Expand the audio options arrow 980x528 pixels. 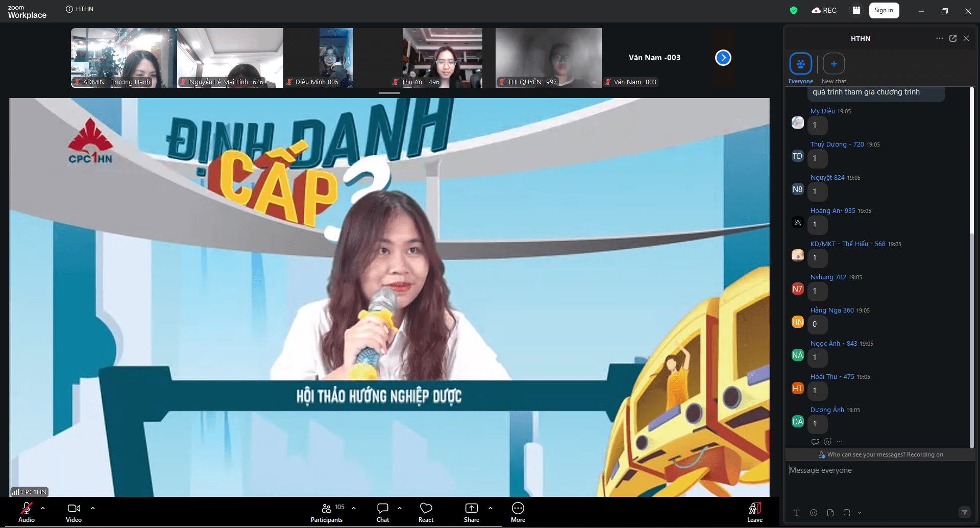[x=43, y=508]
